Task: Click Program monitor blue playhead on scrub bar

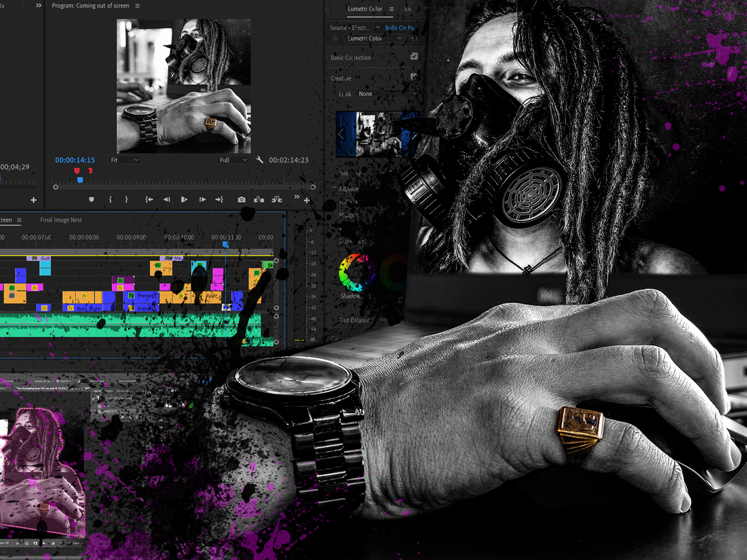Action: pyautogui.click(x=80, y=180)
